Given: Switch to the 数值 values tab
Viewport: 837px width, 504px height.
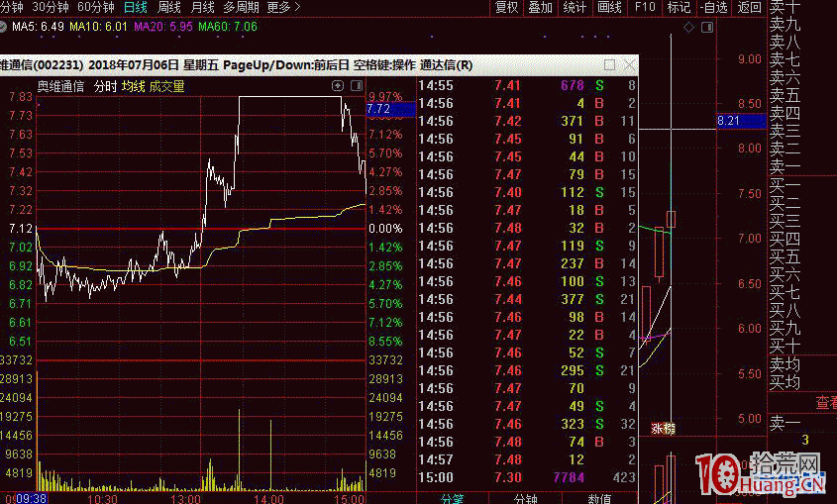Looking at the screenshot, I should [x=599, y=499].
